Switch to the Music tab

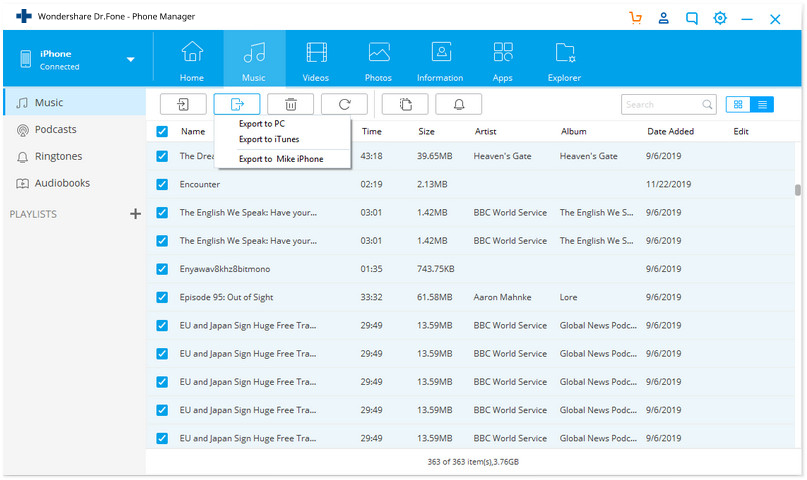[x=254, y=61]
